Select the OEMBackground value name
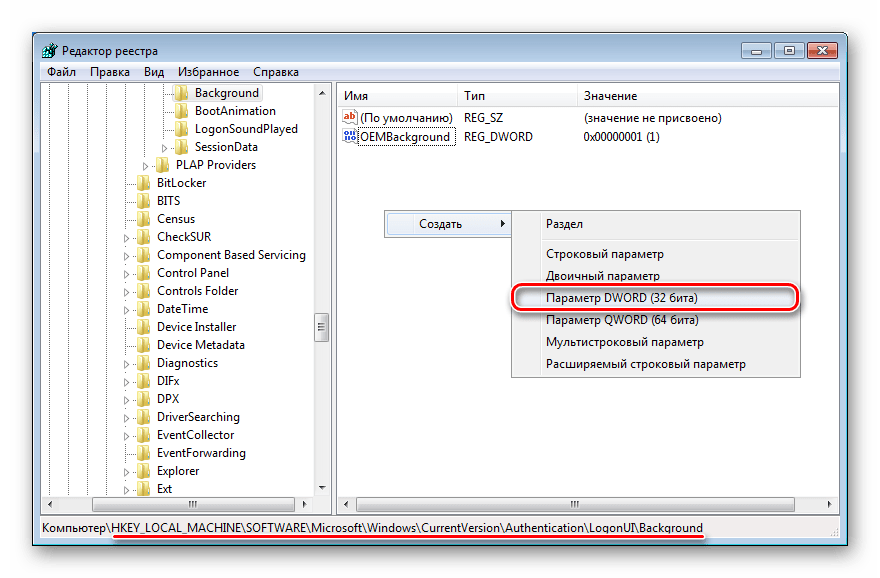880x578 pixels. click(x=405, y=137)
